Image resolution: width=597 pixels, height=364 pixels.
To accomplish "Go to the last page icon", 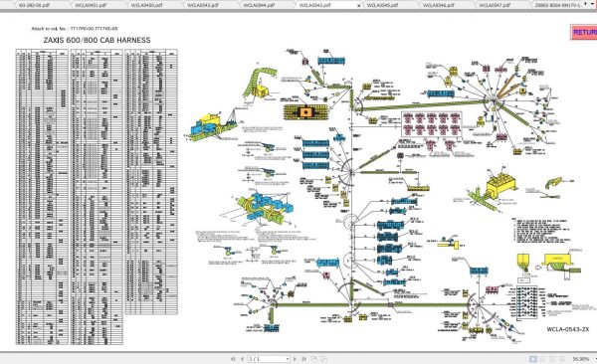I will pyautogui.click(x=303, y=359).
